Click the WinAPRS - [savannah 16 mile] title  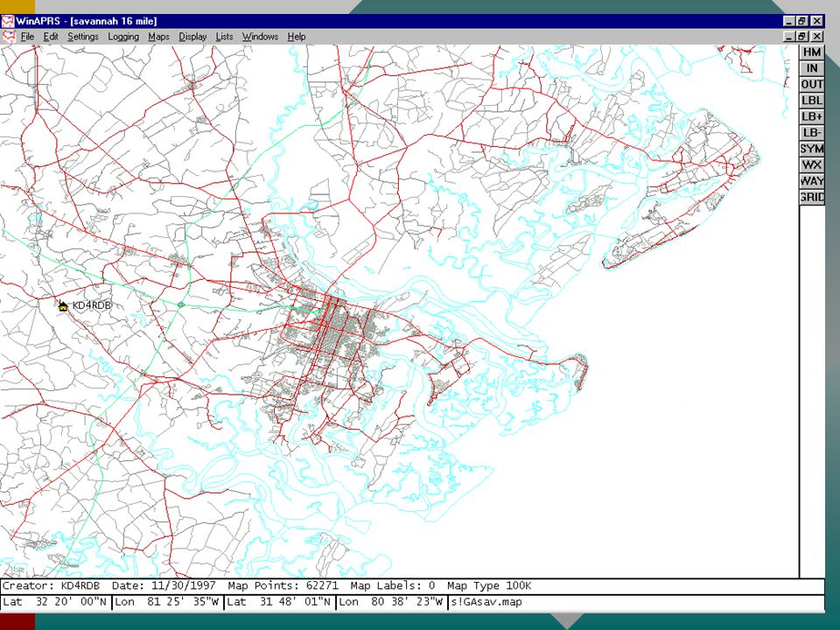tap(87, 21)
